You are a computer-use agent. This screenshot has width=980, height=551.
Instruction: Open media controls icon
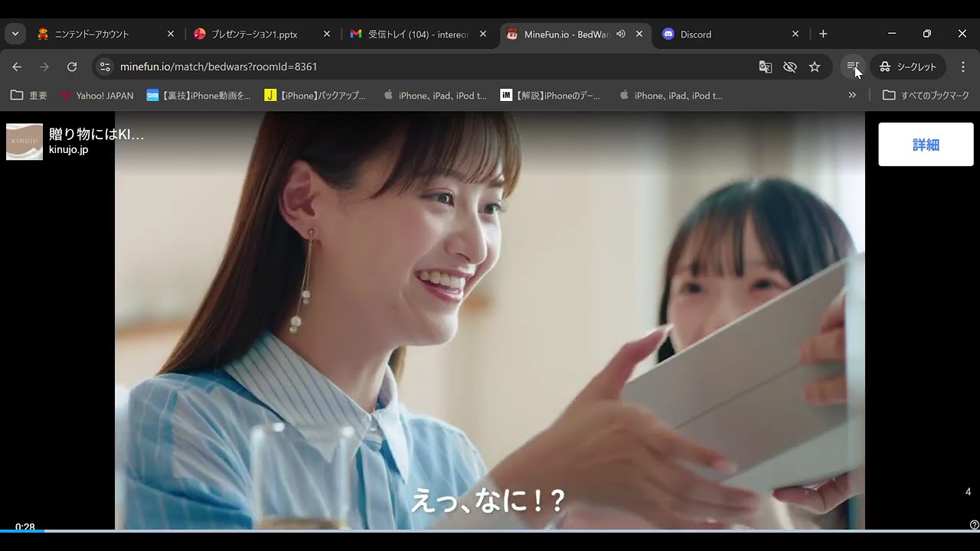pyautogui.click(x=852, y=67)
